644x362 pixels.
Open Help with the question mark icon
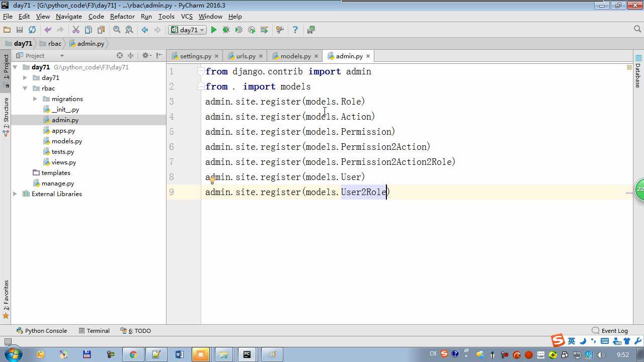click(295, 30)
